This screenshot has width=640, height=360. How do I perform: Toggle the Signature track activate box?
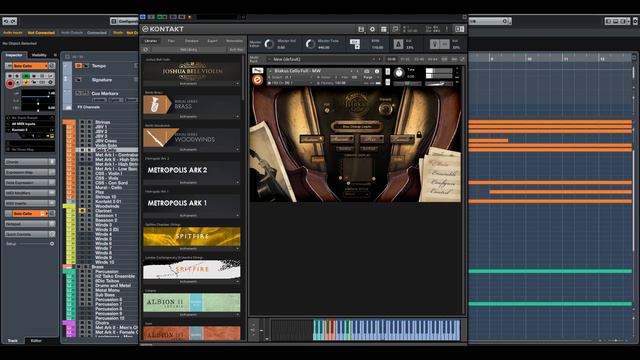pyautogui.click(x=78, y=80)
